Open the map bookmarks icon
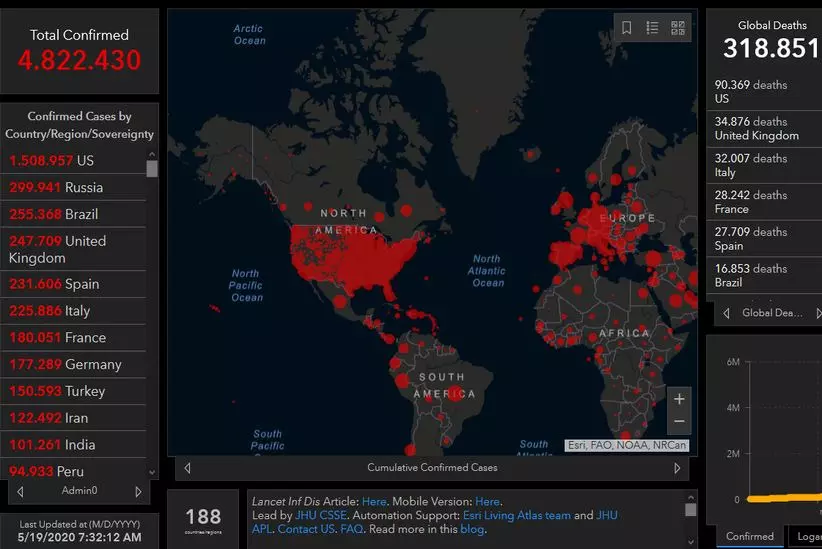This screenshot has height=549, width=822. tap(627, 28)
